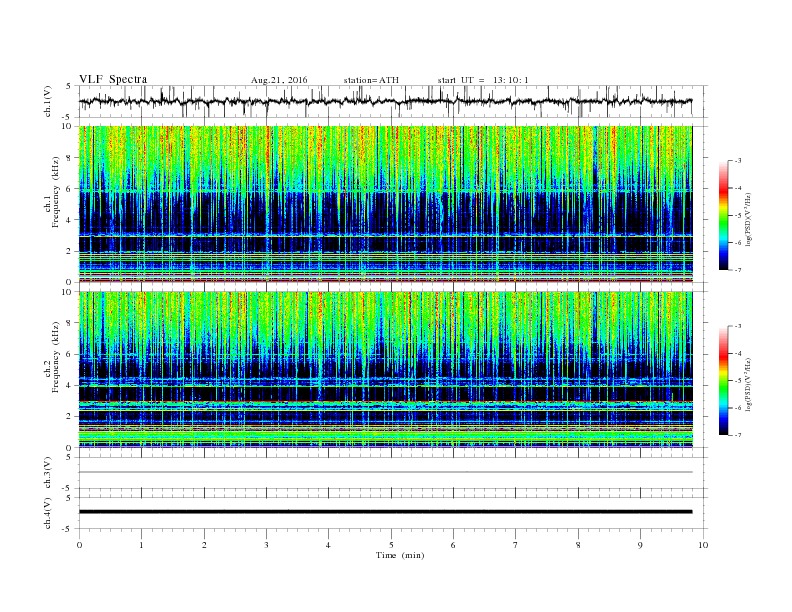Click the ch.1 voltage waveform trace
Viewport: 792px width, 612px height.
pyautogui.click(x=385, y=101)
